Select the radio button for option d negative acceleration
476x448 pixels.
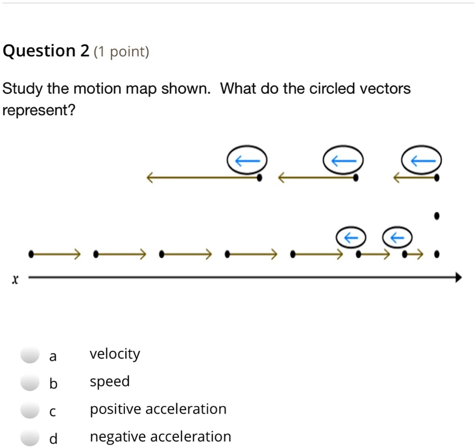(30, 438)
